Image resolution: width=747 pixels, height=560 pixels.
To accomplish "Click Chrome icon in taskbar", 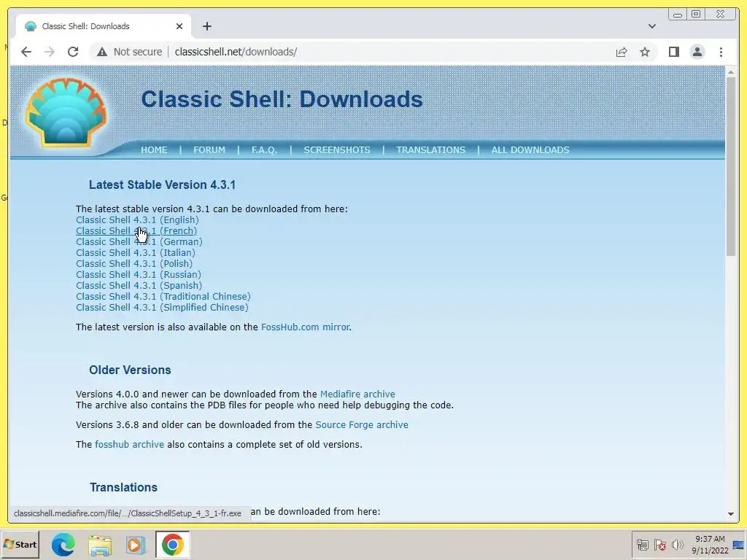I will pos(172,545).
